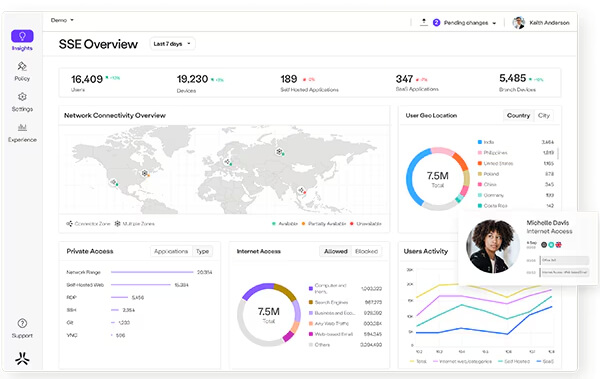
Task: Click the 16,409 Users stat
Action: pyautogui.click(x=96, y=83)
